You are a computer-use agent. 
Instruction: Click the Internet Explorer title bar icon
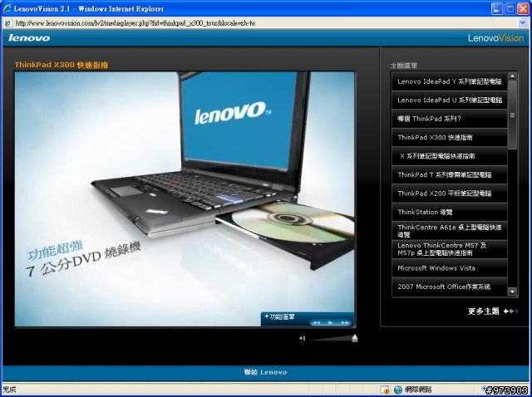(7, 8)
